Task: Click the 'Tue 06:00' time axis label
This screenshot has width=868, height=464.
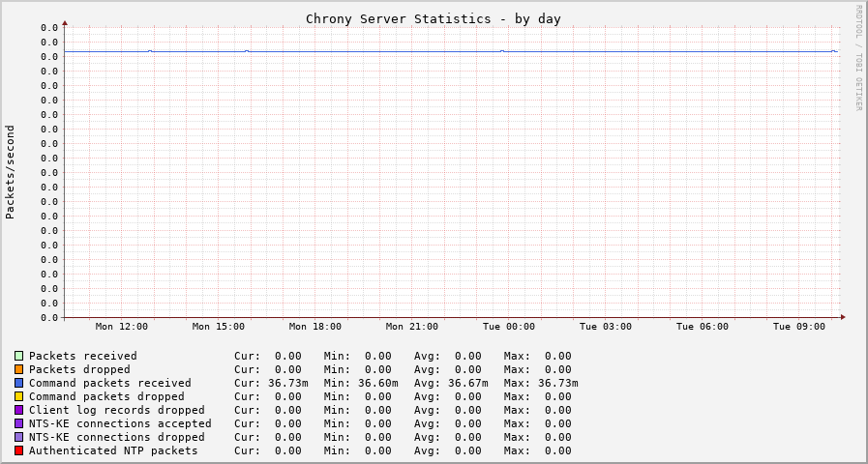Action: (703, 327)
